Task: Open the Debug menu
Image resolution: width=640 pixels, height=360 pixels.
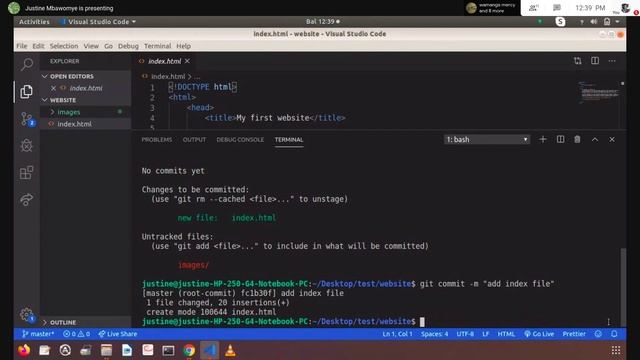Action: coord(128,46)
